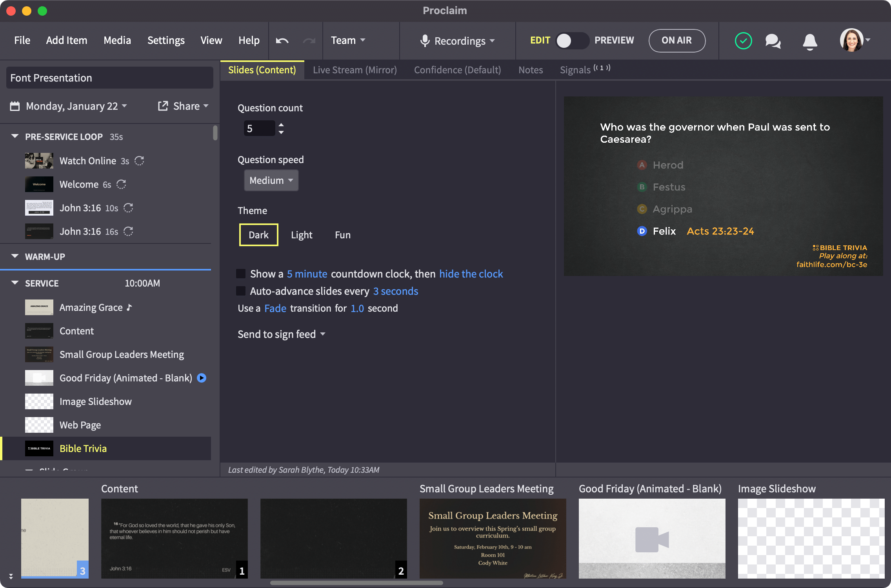Enable the Auto-advance slides checkbox
The width and height of the screenshot is (891, 588).
(241, 291)
